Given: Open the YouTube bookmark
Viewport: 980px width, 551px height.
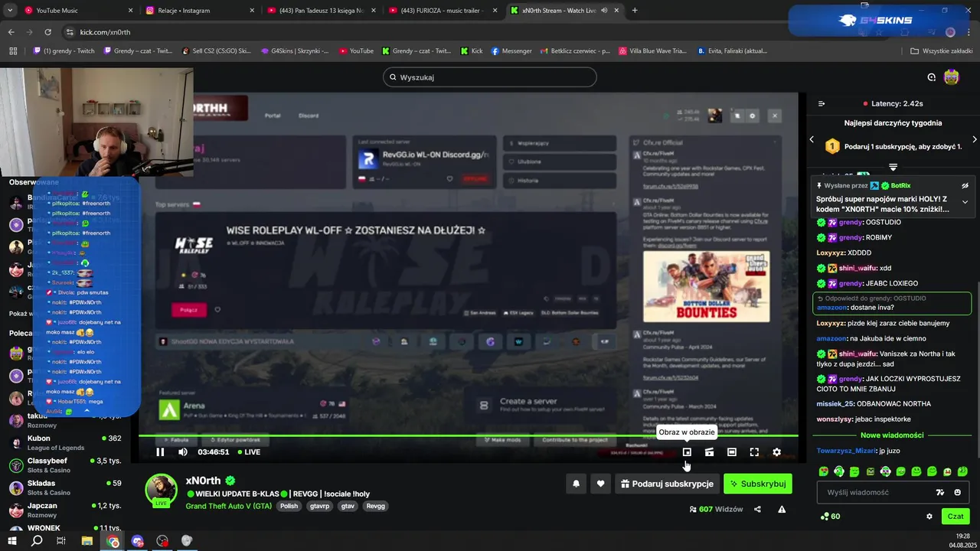Looking at the screenshot, I should pos(355,51).
